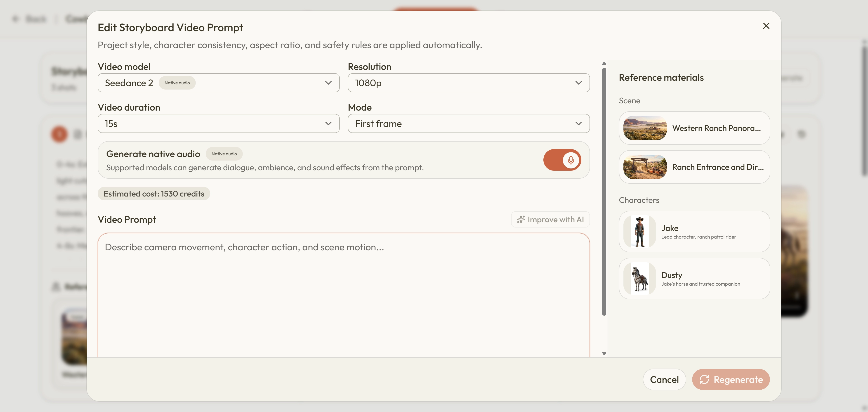Select the Western Ranch Panorama thumbnail
This screenshot has height=412, width=868.
click(645, 128)
